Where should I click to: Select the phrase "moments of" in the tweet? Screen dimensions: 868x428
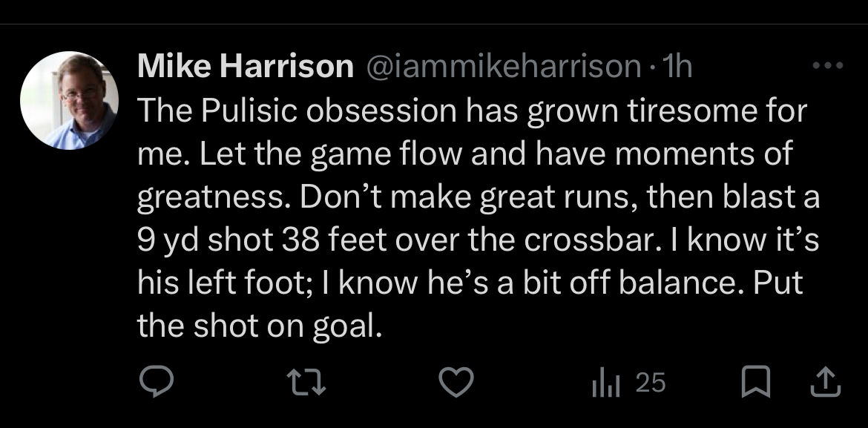point(722,154)
